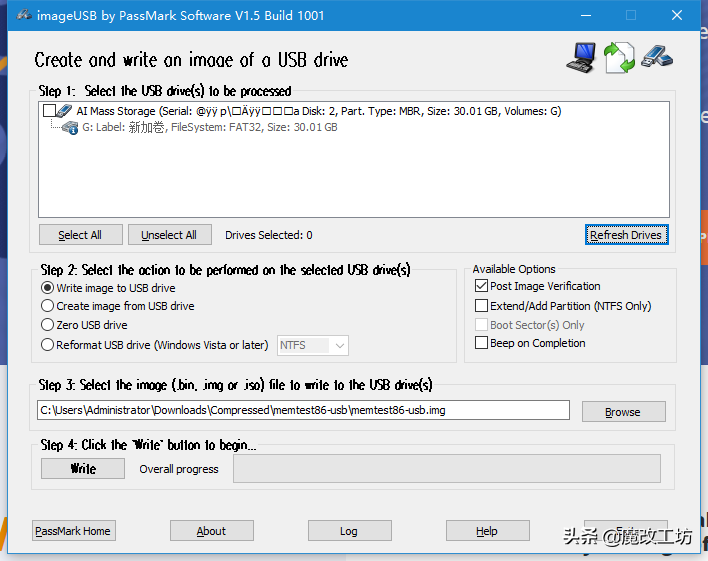Start writing with the Write button

coord(83,468)
